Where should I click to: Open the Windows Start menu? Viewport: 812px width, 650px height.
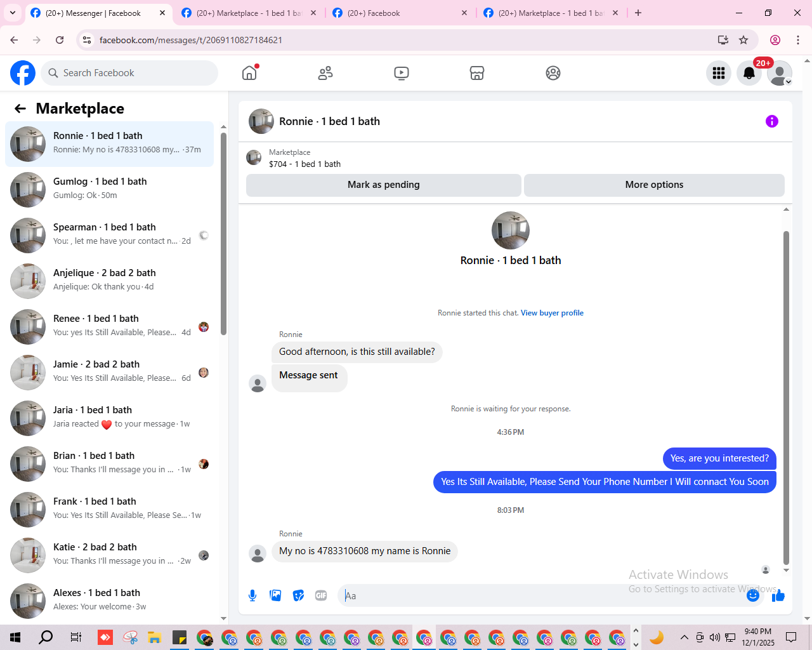coord(15,637)
